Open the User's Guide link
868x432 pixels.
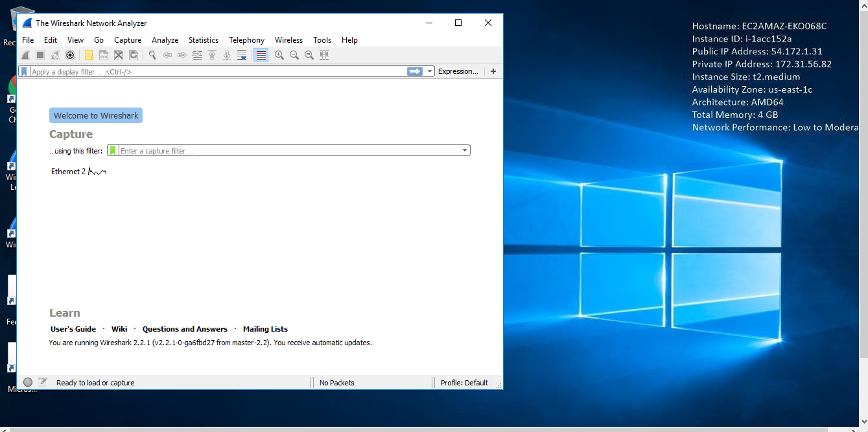tap(73, 329)
